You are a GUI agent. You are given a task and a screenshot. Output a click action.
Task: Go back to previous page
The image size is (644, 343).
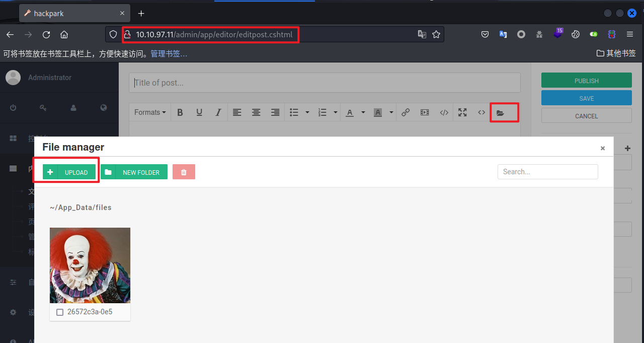(x=10, y=35)
